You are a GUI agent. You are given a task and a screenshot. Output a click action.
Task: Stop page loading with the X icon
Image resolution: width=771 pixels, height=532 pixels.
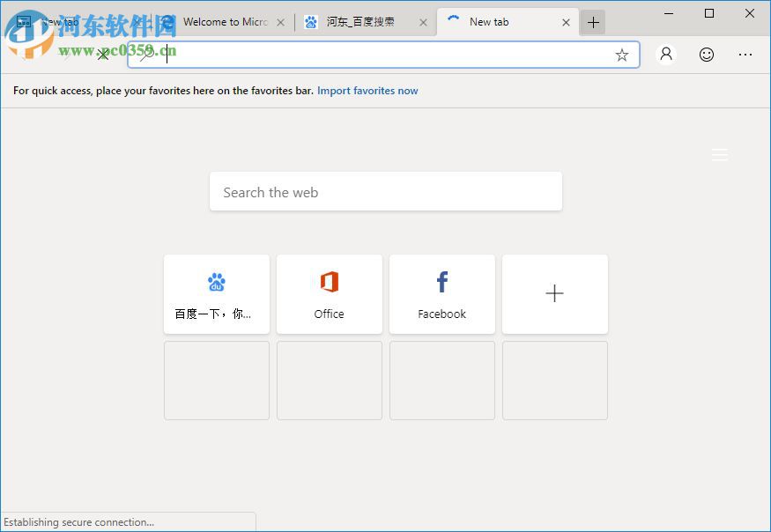coord(103,55)
